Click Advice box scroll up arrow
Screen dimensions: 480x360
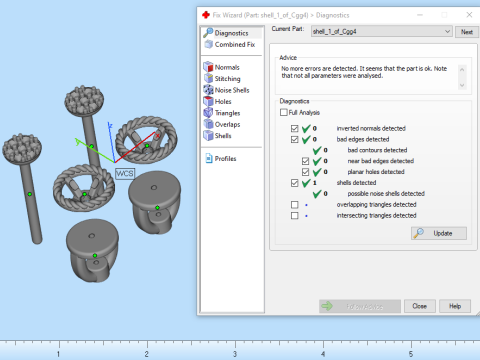point(462,70)
